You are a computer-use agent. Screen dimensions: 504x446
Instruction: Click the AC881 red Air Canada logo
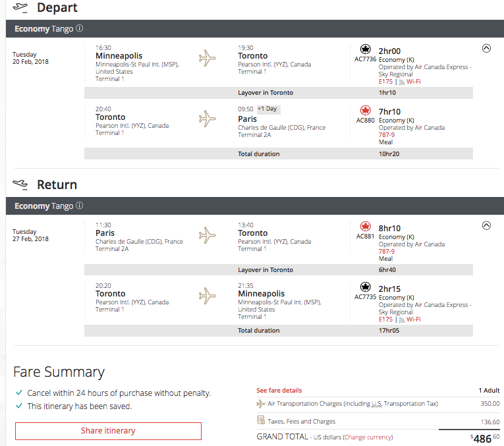(366, 227)
